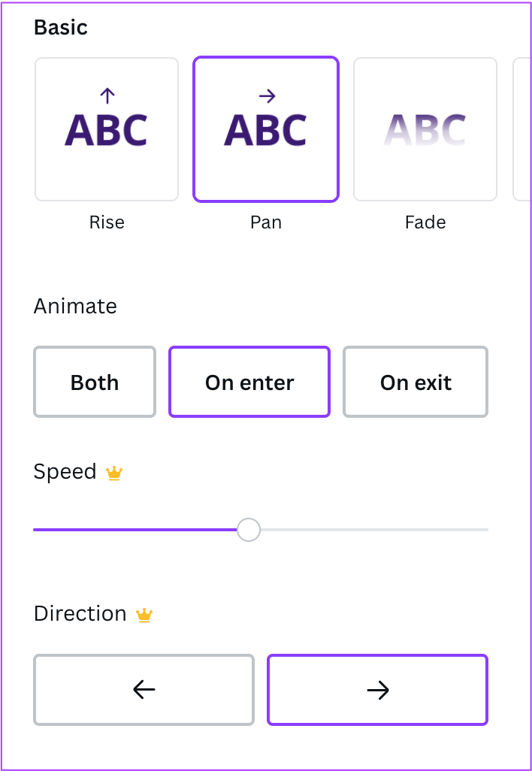The height and width of the screenshot is (771, 532).
Task: Click the premium crown icon beside Direction
Action: click(x=144, y=615)
